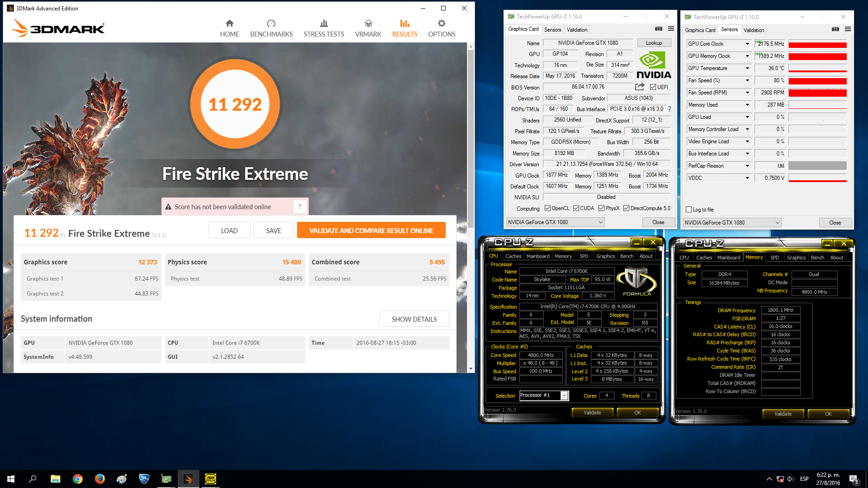The image size is (868, 488).
Task: Open Windows Start menu
Action: [x=11, y=479]
